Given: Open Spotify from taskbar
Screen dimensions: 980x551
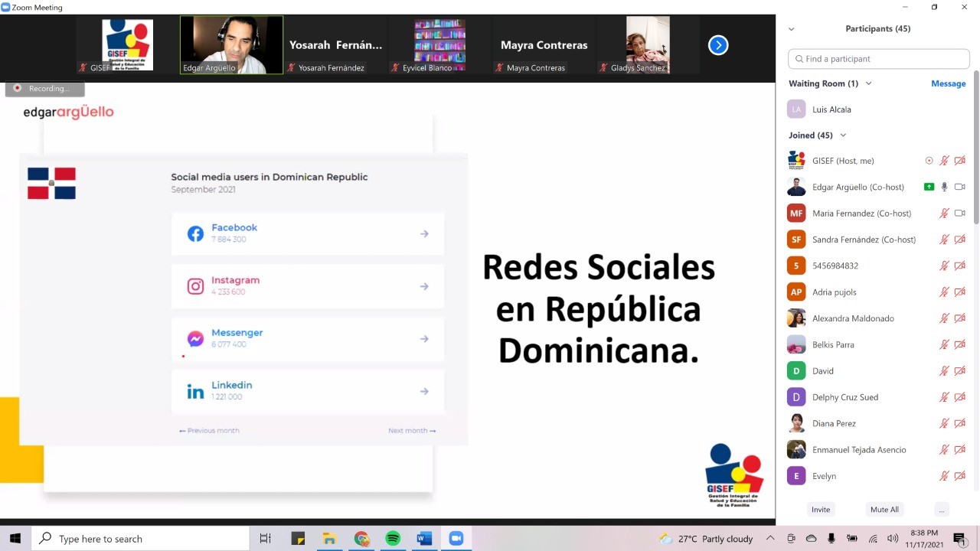Looking at the screenshot, I should (393, 539).
